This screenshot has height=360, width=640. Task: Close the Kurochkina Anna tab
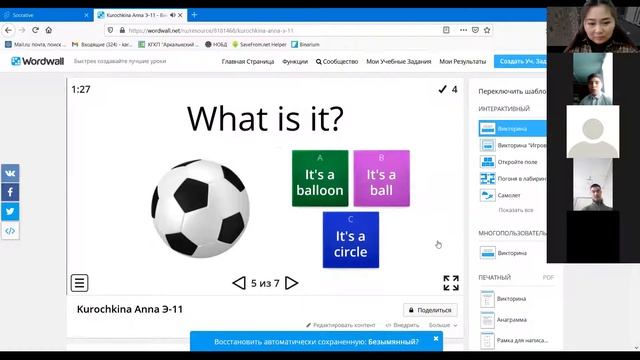coord(180,15)
